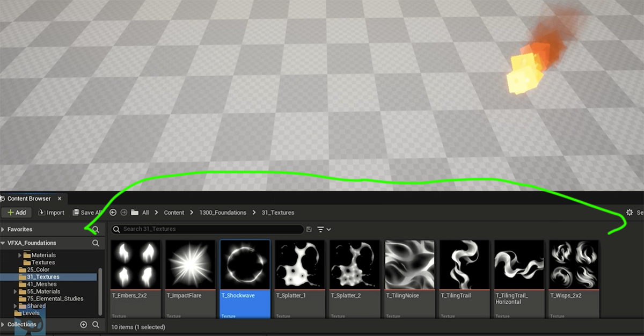Expand the Materials folder arrow
Image resolution: width=644 pixels, height=336 pixels.
[20, 255]
